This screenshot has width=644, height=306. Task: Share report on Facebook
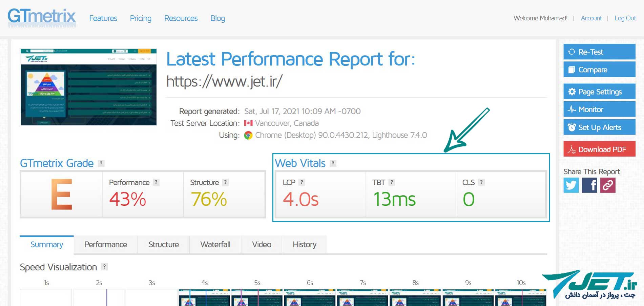[589, 185]
